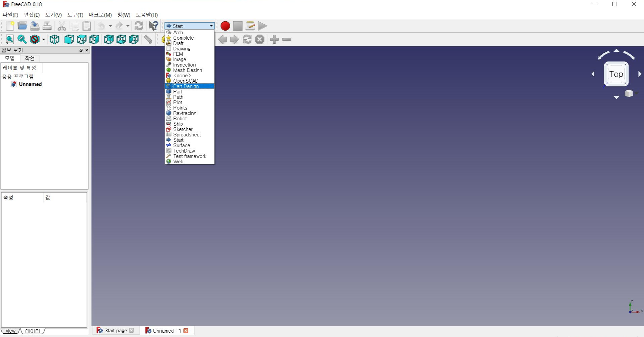Image resolution: width=644 pixels, height=337 pixels.
Task: Activate the measure distance ruler icon
Action: point(148,39)
